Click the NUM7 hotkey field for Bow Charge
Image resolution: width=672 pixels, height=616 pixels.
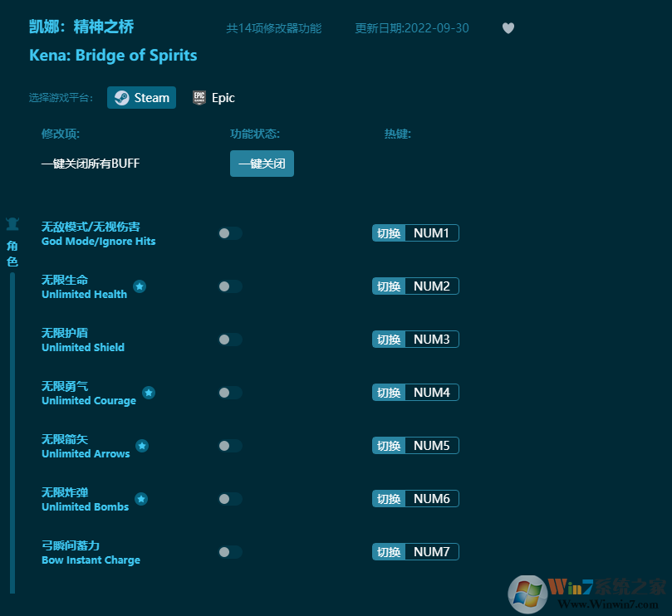431,552
